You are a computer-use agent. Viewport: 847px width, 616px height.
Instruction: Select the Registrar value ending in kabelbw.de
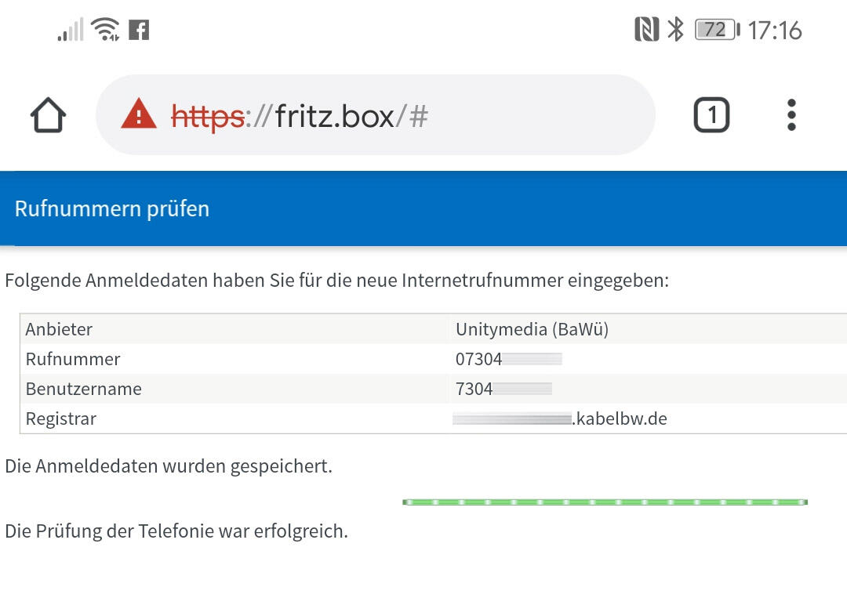[x=560, y=419]
